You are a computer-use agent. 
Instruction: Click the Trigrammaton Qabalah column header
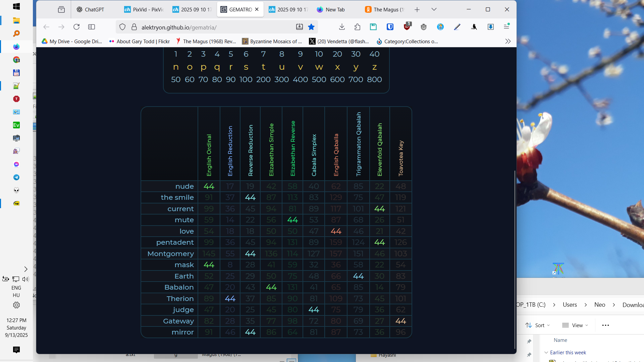[x=359, y=144]
